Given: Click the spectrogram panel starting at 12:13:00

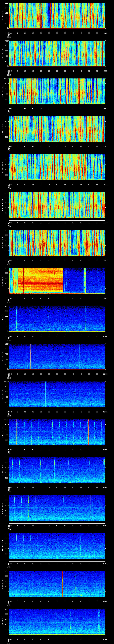Looking at the screenshot, I should coord(57,470).
